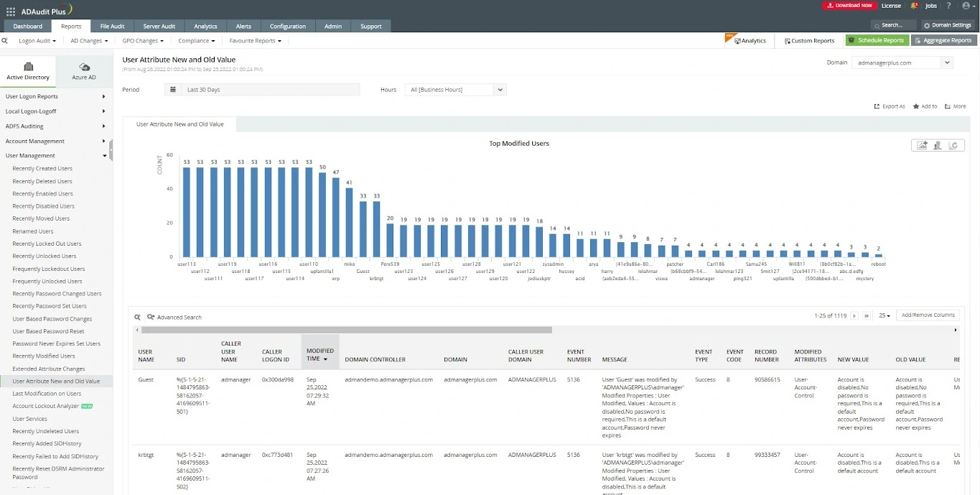Click the table's horizontal scrollbar
Screen dimensions: 980x495
pos(347,330)
